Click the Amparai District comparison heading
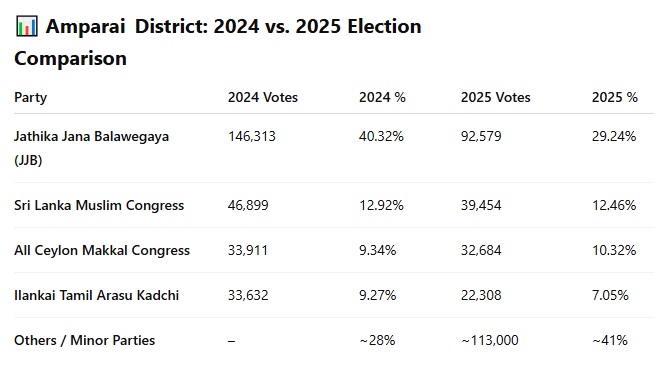This screenshot has width=669, height=382. [x=218, y=42]
